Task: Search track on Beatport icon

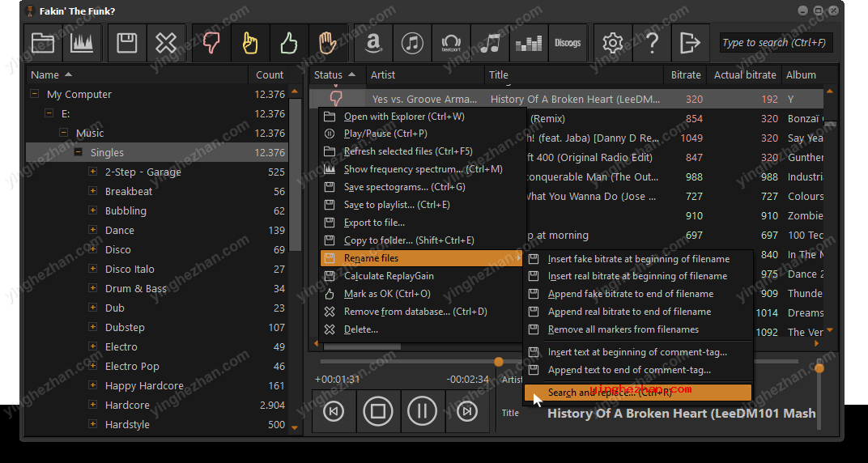Action: (x=451, y=43)
